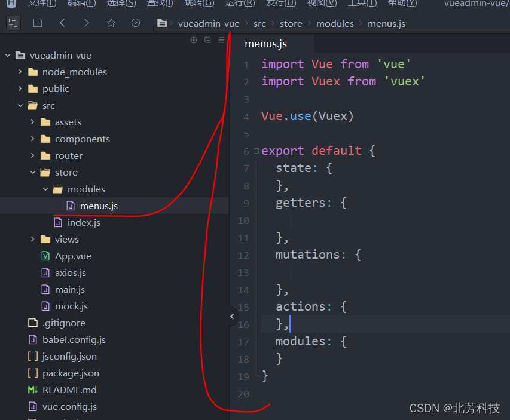Screen dimensions: 510x420
Task: Open vue.config.js file
Action: click(69, 407)
